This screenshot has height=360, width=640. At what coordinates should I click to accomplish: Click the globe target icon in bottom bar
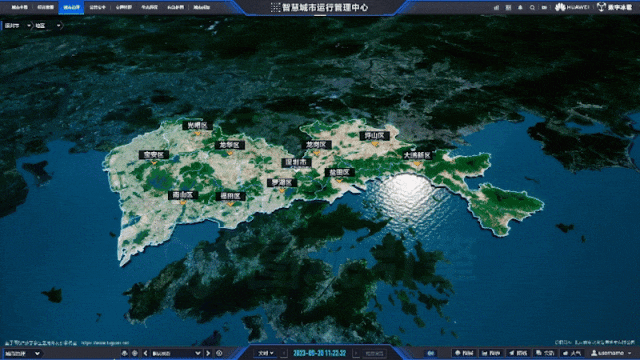[x=135, y=353]
